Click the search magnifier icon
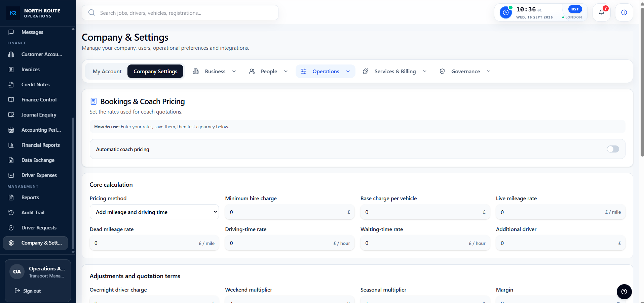Image resolution: width=644 pixels, height=303 pixels. coord(91,13)
